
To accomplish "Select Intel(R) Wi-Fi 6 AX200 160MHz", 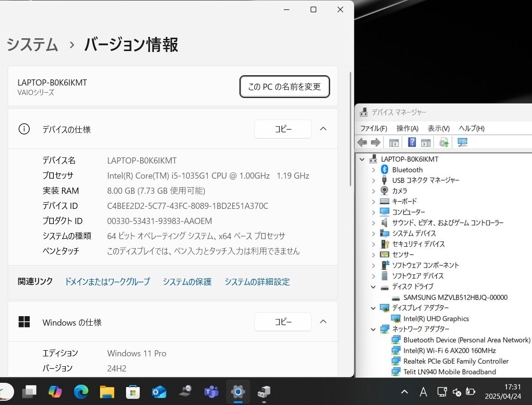I will click(449, 351).
